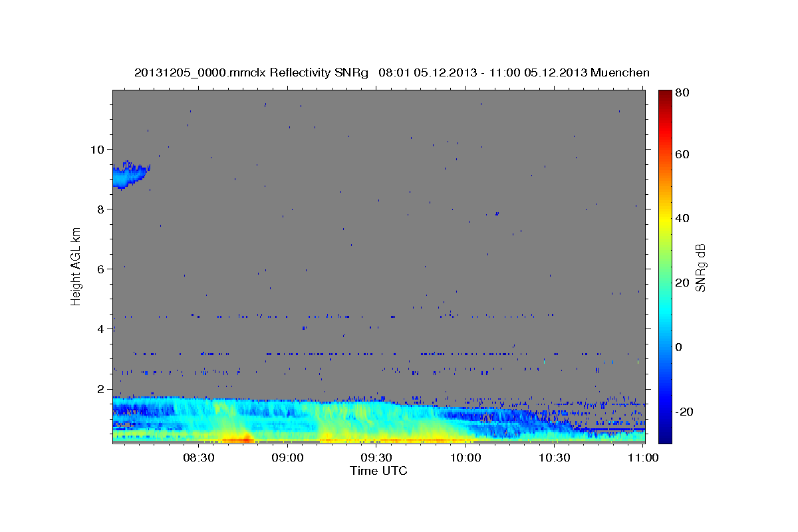Click the colorbar value 40
The image size is (798, 532).
click(x=682, y=219)
